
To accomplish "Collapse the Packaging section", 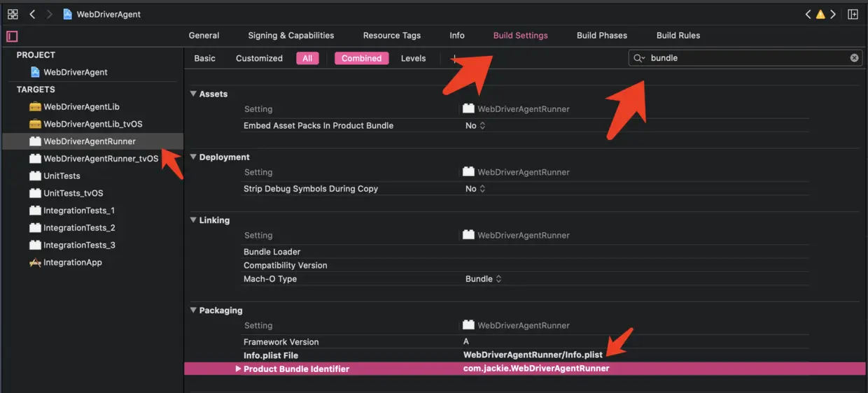I will (x=193, y=310).
